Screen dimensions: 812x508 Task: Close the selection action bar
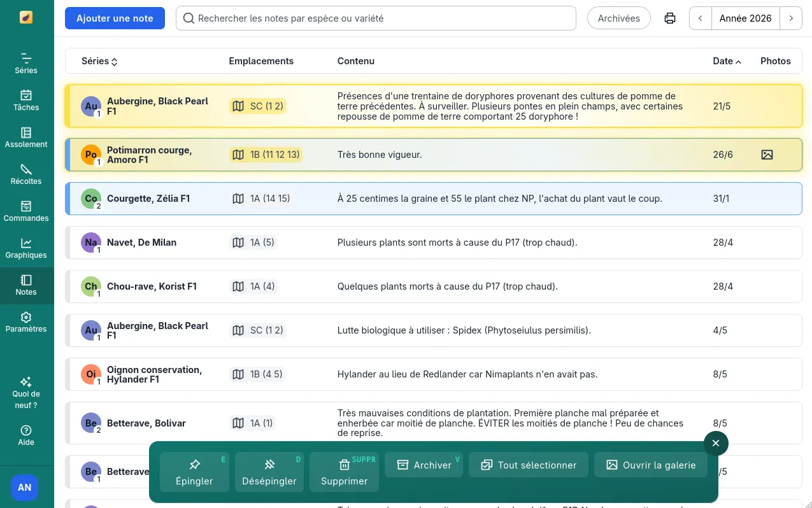[x=716, y=443]
